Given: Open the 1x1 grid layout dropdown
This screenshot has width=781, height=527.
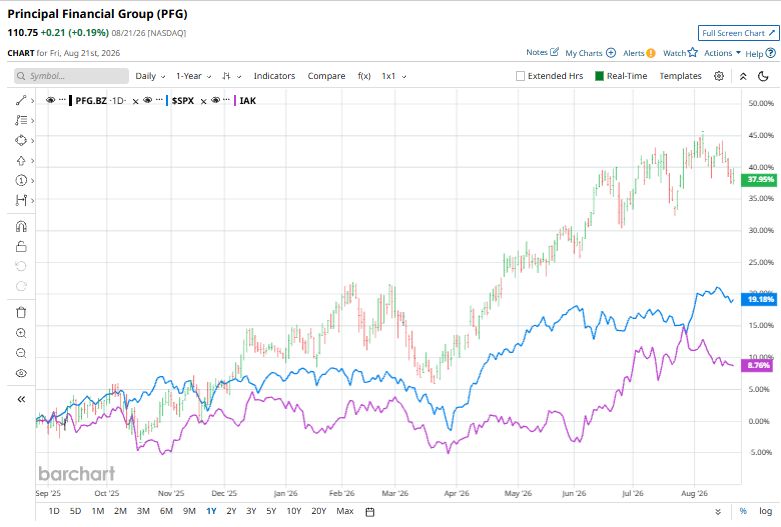Looking at the screenshot, I should coord(394,76).
